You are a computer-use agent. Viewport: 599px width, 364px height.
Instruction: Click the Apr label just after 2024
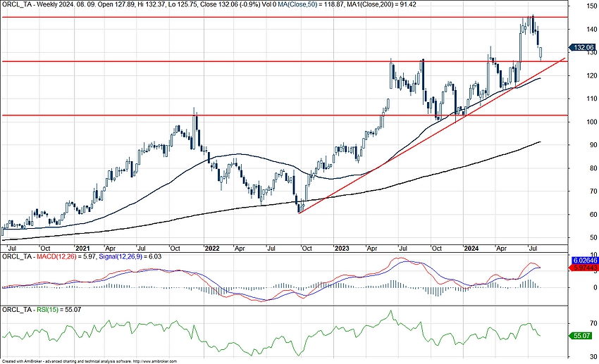click(501, 249)
